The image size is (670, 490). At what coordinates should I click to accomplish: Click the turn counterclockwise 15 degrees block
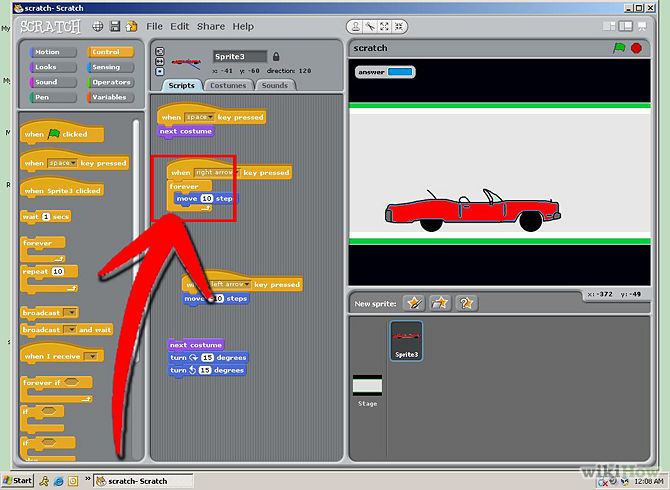coord(207,370)
